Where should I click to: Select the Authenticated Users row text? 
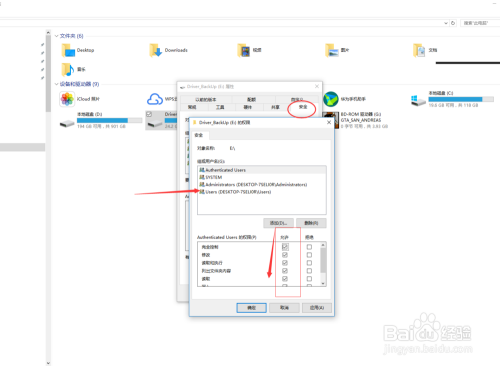point(225,170)
